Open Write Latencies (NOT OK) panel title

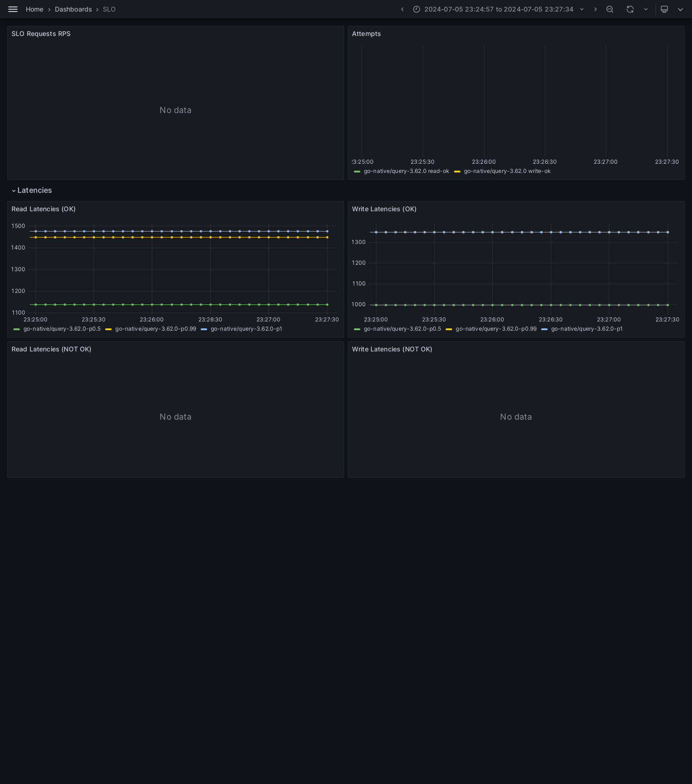click(392, 349)
